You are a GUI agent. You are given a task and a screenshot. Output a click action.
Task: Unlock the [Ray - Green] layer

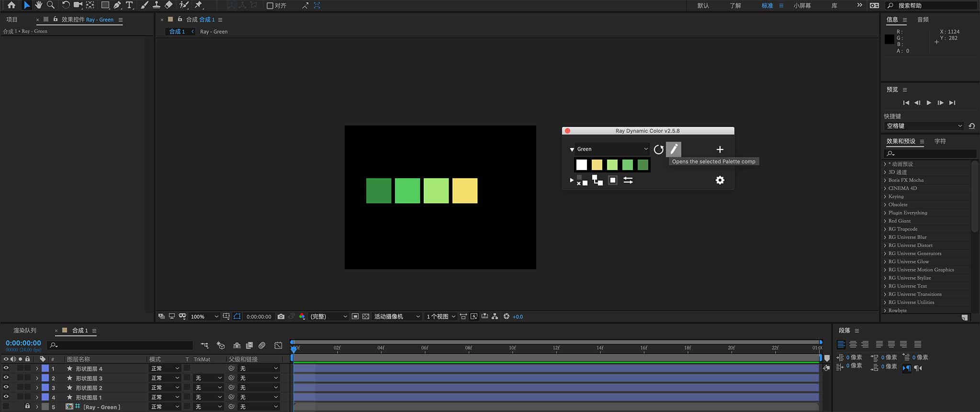(x=27, y=406)
